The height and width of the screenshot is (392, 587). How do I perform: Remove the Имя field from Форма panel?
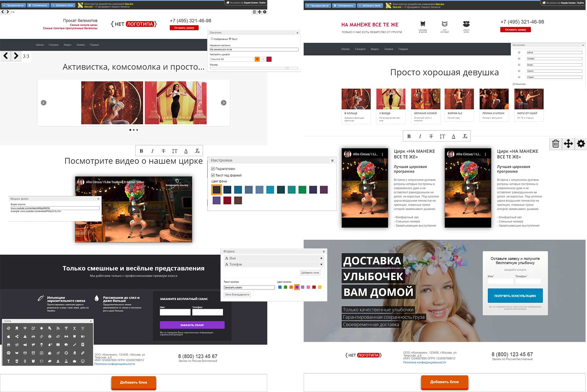coord(321,258)
